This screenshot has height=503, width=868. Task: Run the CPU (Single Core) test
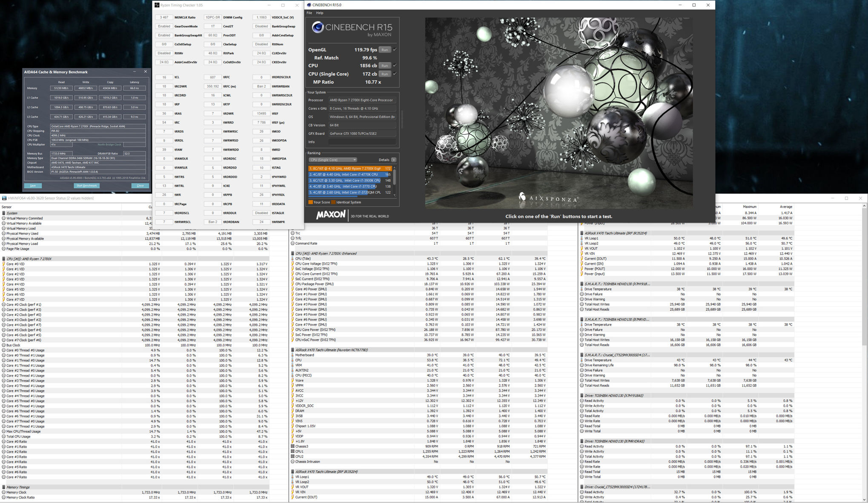pos(384,74)
